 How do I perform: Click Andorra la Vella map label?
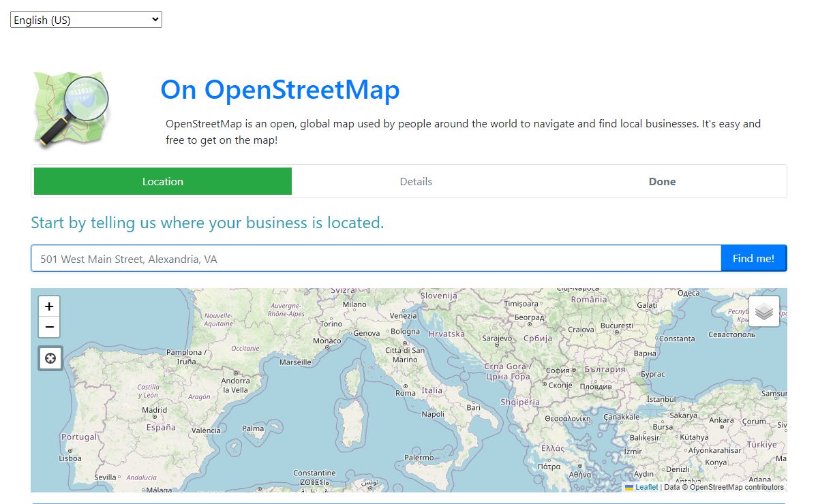coord(235,385)
